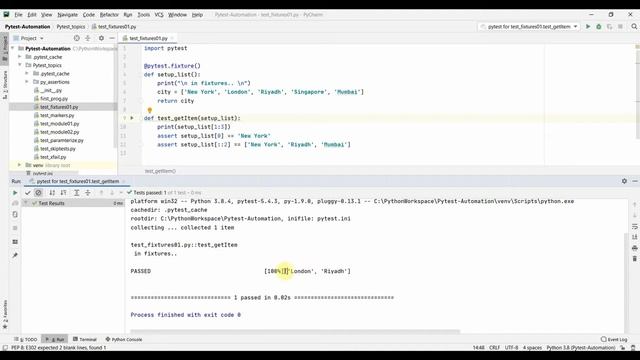Run with coverage icon in top toolbar
This screenshot has width=640, height=360.
point(609,27)
